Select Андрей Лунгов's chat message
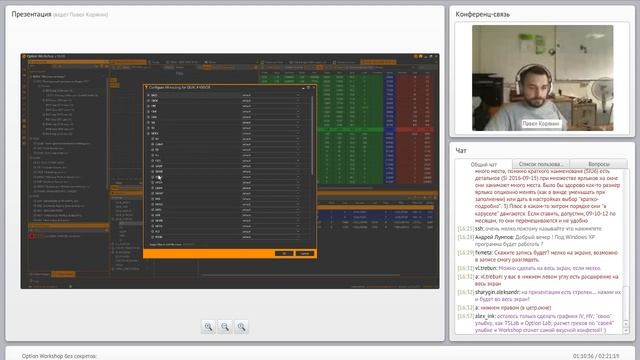This screenshot has width=640, height=360. pyautogui.click(x=527, y=240)
